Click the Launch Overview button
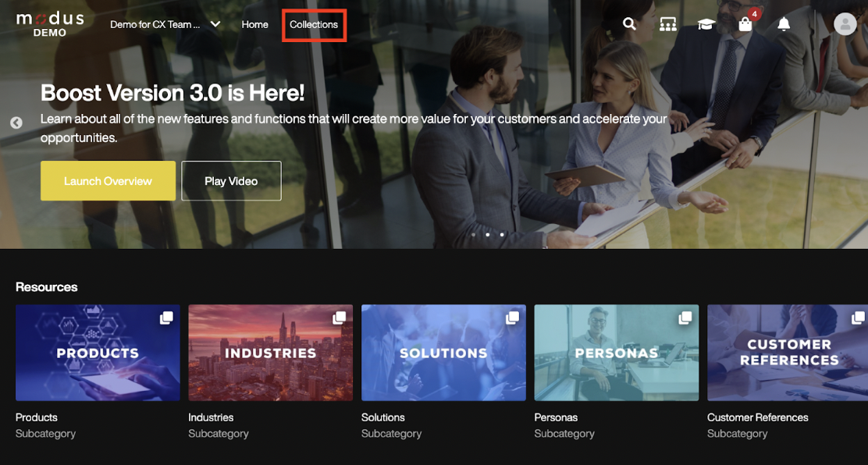 (108, 180)
